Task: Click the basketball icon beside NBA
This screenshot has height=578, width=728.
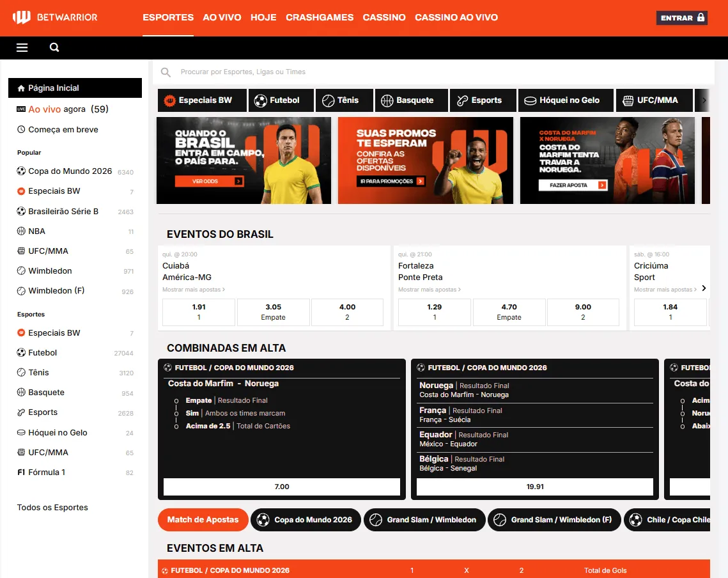Action: pyautogui.click(x=21, y=231)
